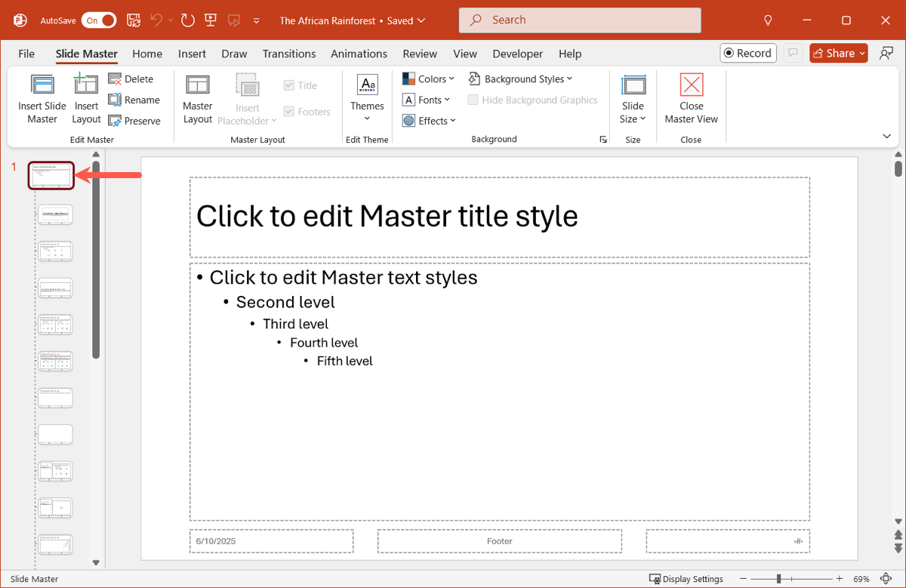This screenshot has height=588, width=906.
Task: Open the Background group dialog launcher
Action: 603,140
